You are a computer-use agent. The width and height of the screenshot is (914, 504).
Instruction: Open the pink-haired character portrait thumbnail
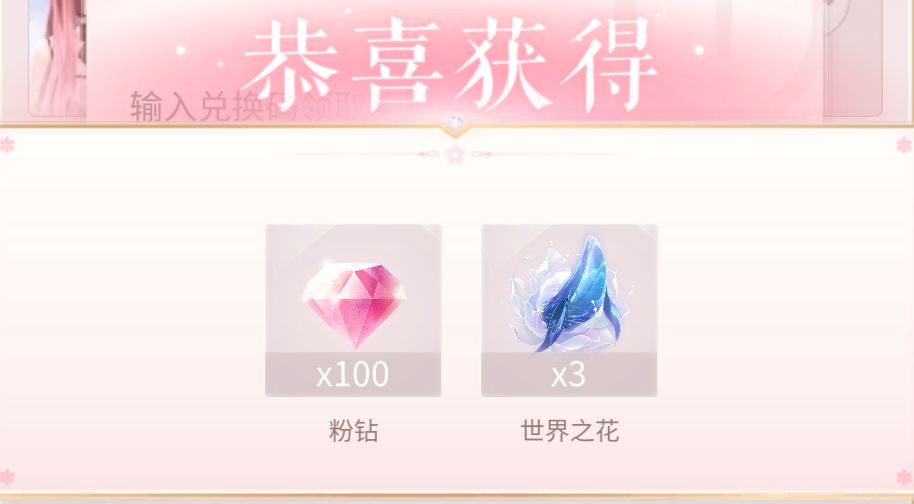tap(57, 58)
